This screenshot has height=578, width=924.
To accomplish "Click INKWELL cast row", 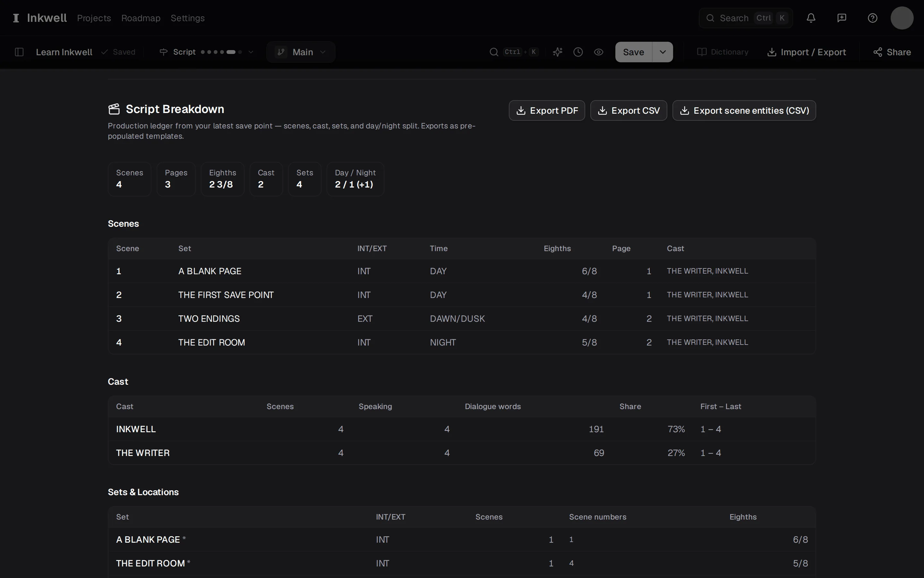I will click(462, 429).
